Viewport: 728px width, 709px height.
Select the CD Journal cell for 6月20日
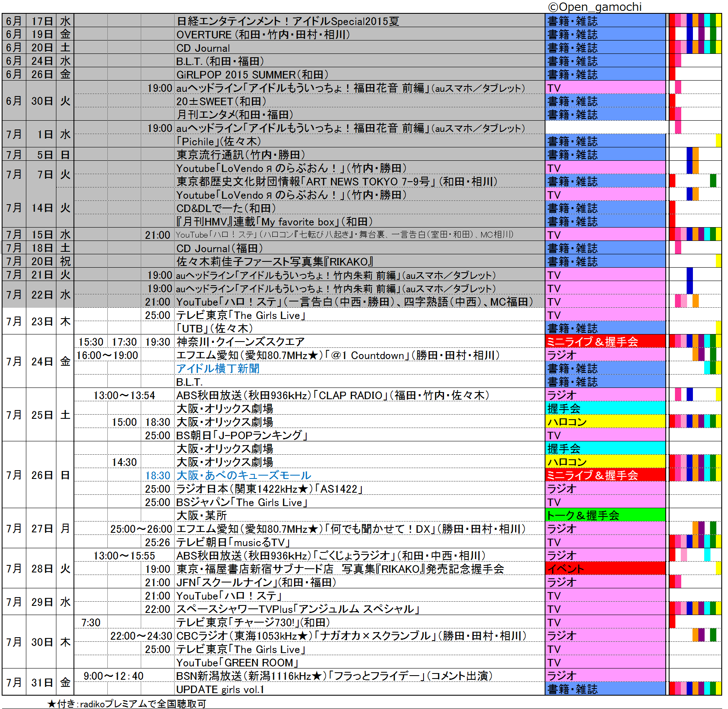360,48
